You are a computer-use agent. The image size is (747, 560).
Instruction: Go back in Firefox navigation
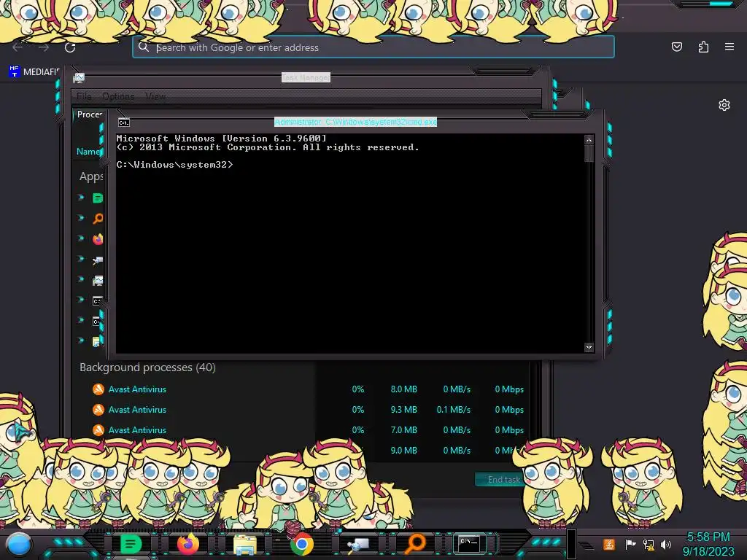[18, 47]
